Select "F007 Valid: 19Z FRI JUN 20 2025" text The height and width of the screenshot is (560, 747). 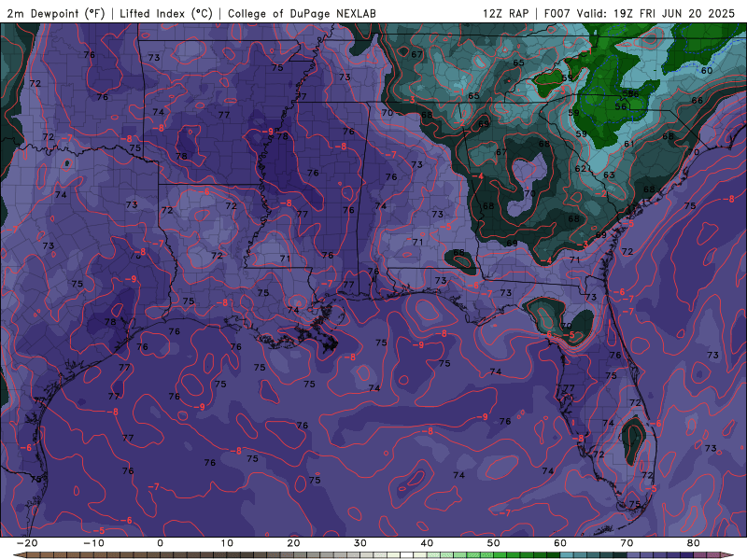640,13
